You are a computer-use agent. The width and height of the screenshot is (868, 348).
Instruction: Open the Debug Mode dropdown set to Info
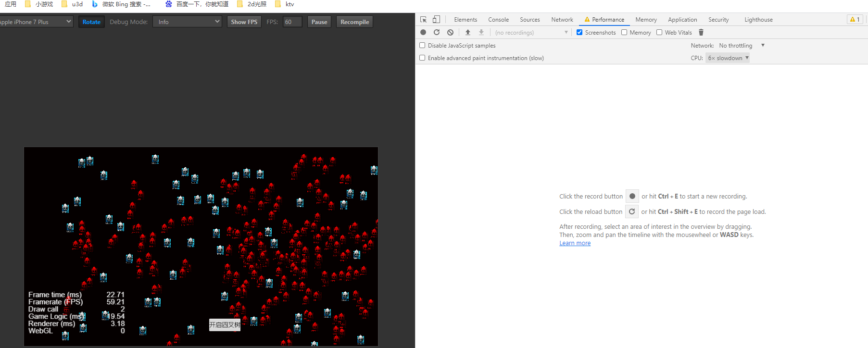[x=187, y=22]
